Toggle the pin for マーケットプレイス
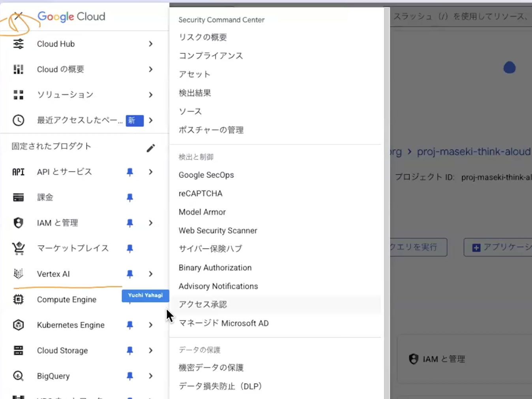The image size is (532, 399). tap(129, 248)
